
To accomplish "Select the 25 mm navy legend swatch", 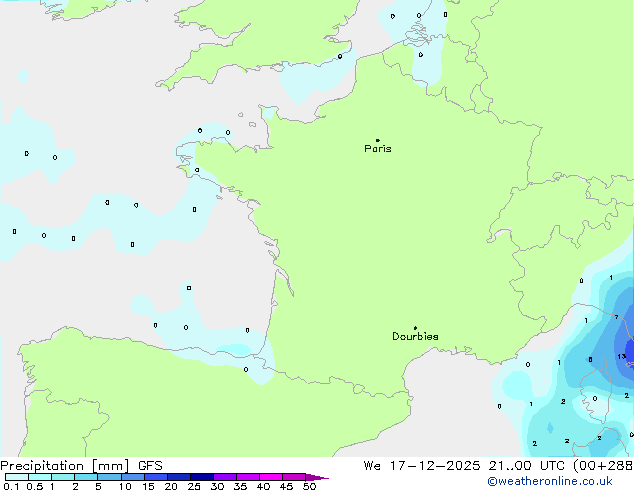I will pyautogui.click(x=202, y=477).
